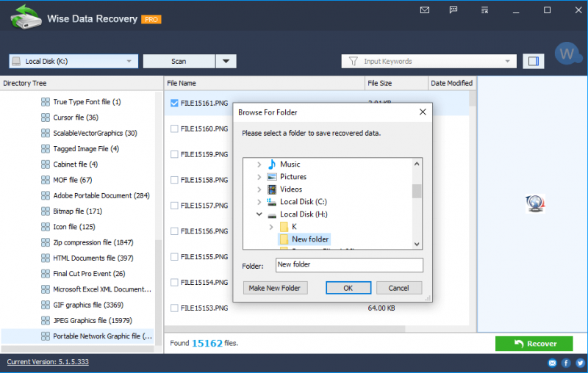The image size is (588, 373).
Task: Select the New folder item in dialog
Action: click(x=304, y=239)
